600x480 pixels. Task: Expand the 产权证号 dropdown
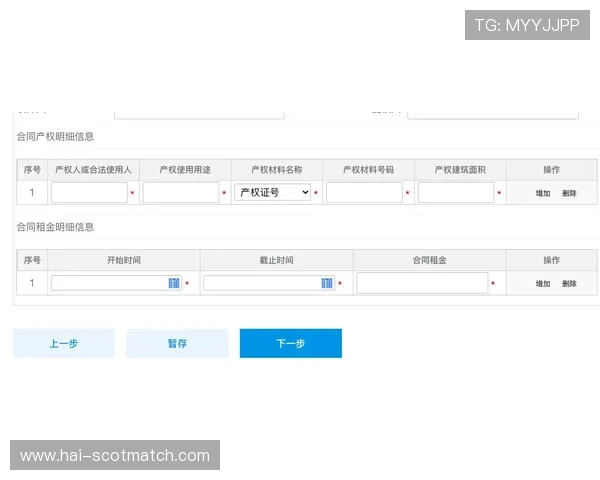click(272, 192)
